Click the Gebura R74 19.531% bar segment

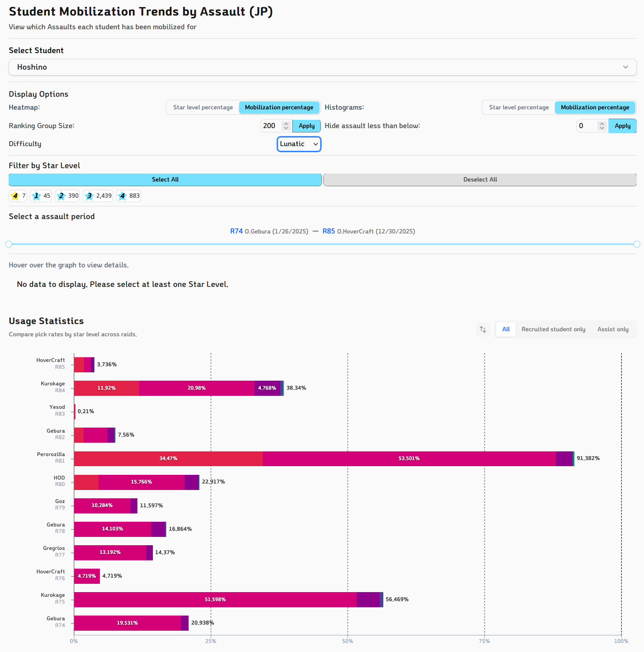click(x=128, y=623)
